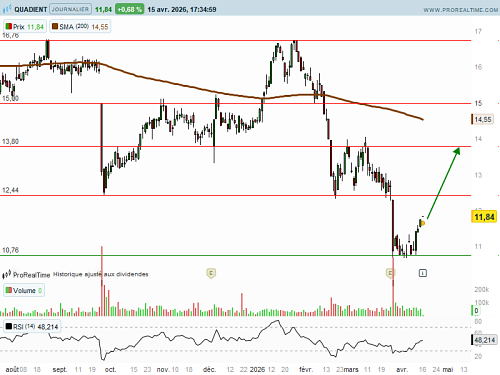Click the volume 0 value tag on axis
500x375 pixels.
pyautogui.click(x=476, y=311)
